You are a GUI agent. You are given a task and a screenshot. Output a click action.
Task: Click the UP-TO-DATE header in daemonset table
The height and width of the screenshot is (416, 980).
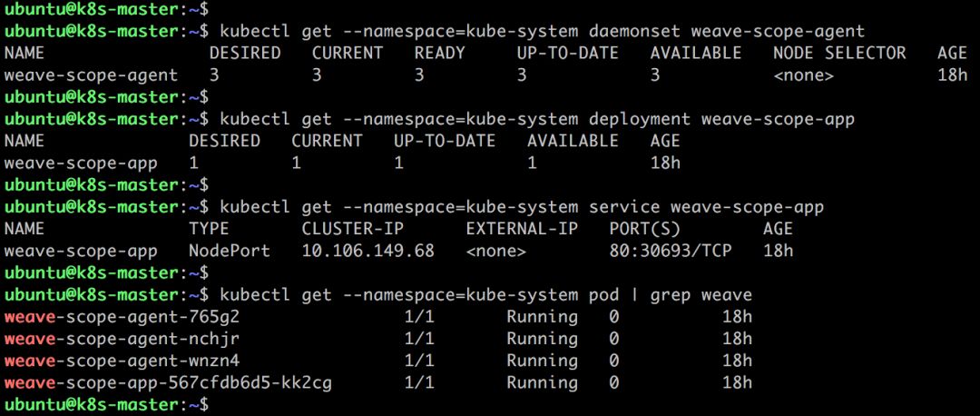pyautogui.click(x=567, y=54)
